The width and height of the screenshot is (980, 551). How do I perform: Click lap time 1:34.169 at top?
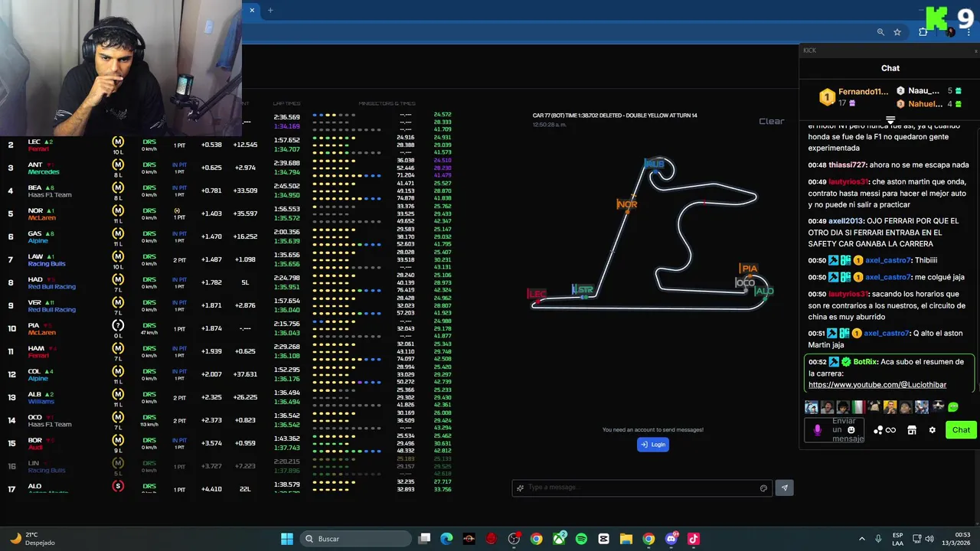pyautogui.click(x=287, y=126)
